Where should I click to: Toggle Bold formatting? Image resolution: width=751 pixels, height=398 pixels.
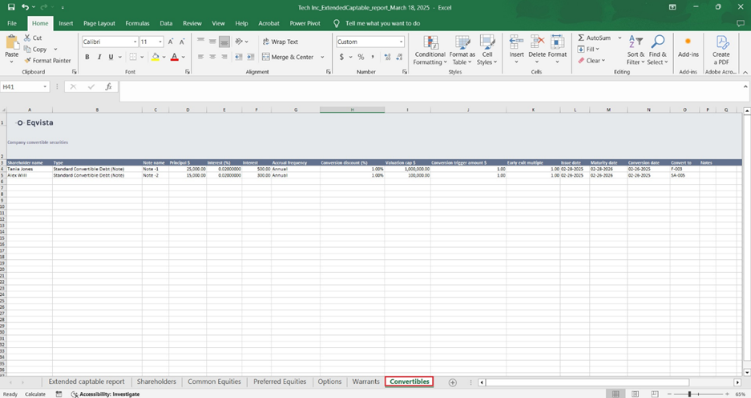pyautogui.click(x=87, y=57)
